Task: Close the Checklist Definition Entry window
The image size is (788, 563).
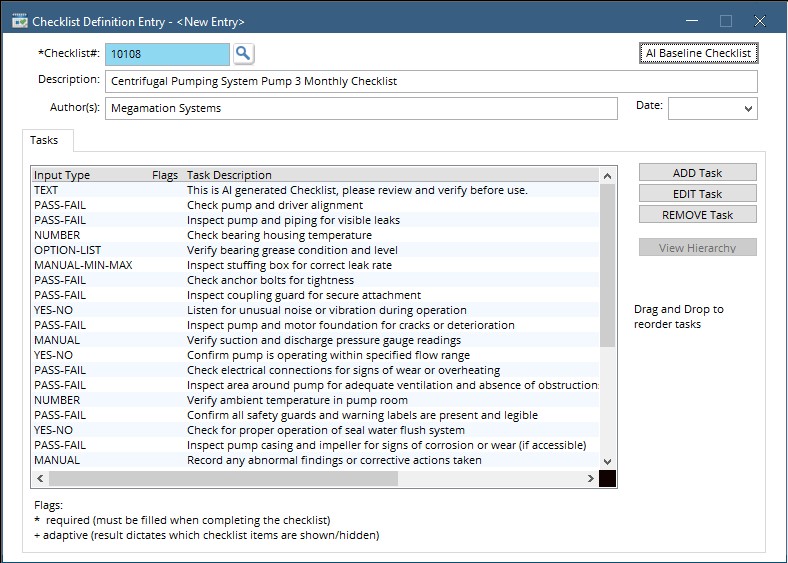Action: pyautogui.click(x=760, y=21)
